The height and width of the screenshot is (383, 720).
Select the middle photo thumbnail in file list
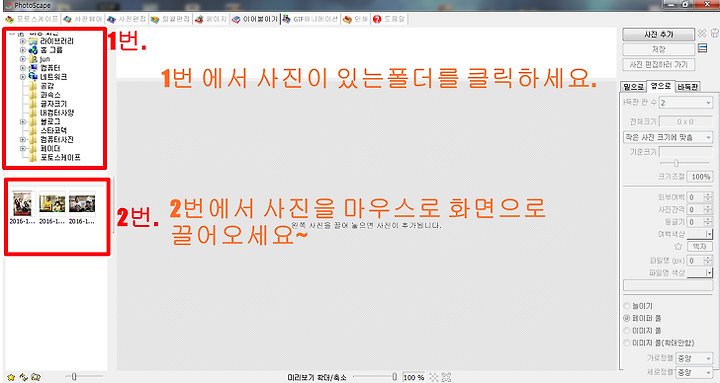[52, 204]
